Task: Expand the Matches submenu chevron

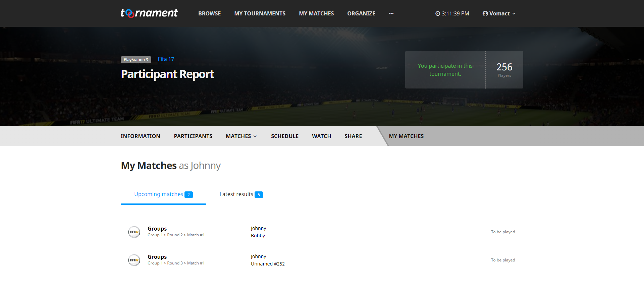Action: (x=255, y=136)
